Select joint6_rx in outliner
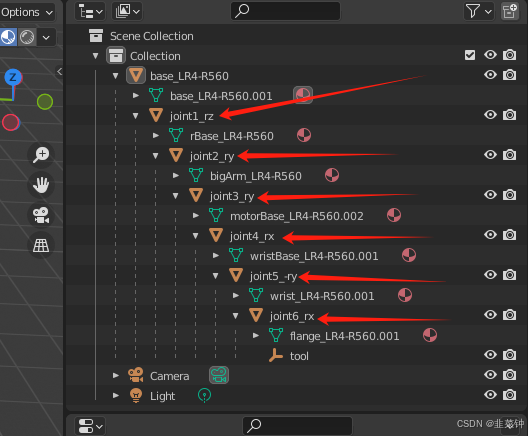528x436 pixels. tap(292, 316)
